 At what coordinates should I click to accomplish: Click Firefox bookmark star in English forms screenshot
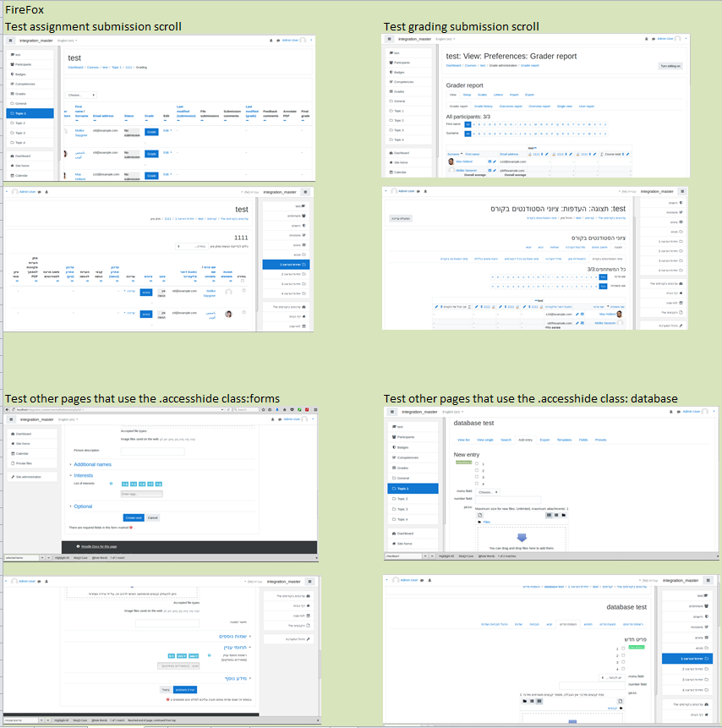(x=263, y=409)
